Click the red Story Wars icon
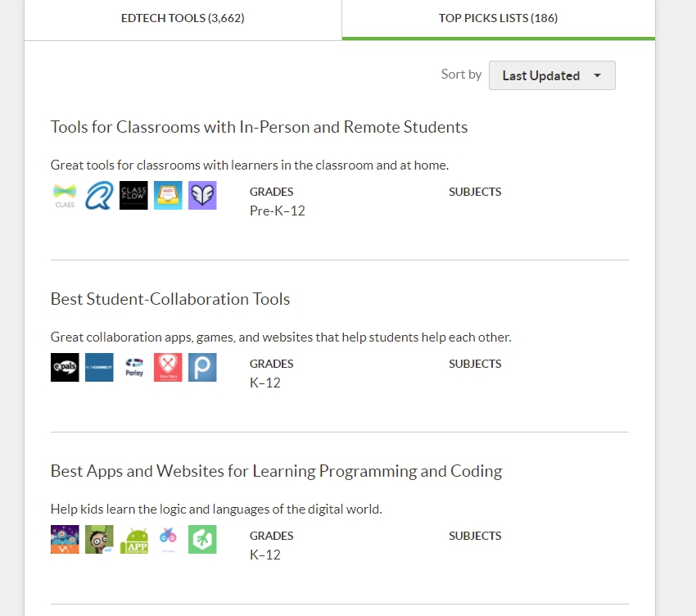The width and height of the screenshot is (696, 616). [x=168, y=368]
